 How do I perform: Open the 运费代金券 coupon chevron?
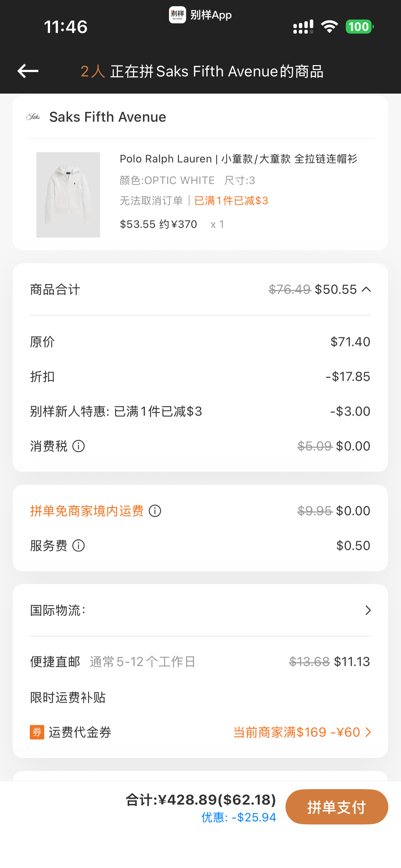pyautogui.click(x=368, y=732)
